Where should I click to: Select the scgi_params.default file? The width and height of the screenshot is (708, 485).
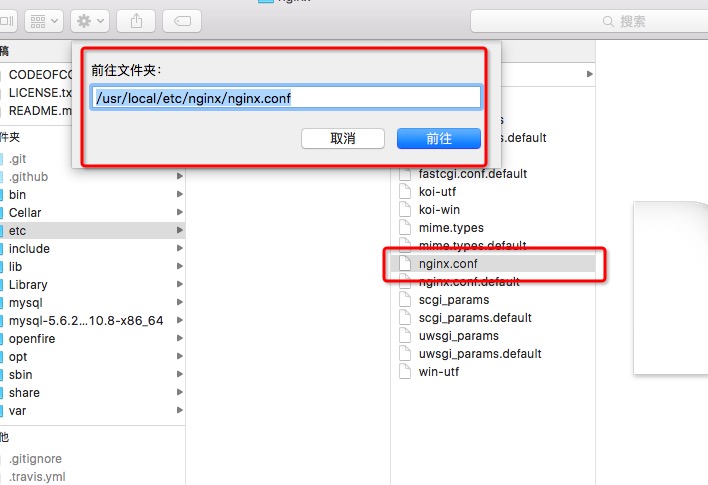click(x=475, y=318)
